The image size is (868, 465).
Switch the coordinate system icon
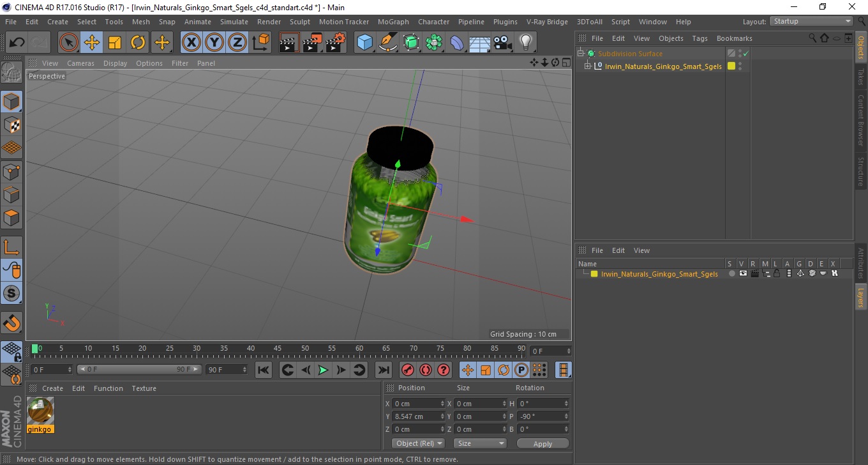pos(260,43)
